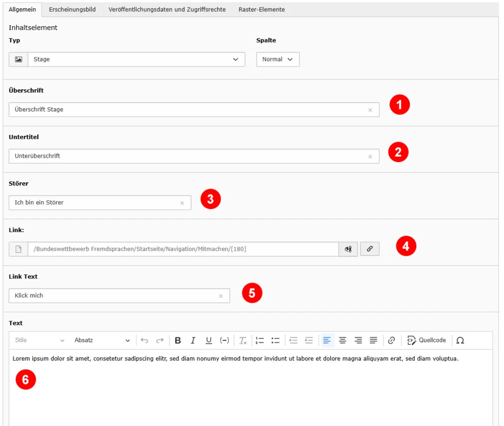Open the Absatz paragraph format dropdown
The image size is (504, 426).
[x=102, y=340]
